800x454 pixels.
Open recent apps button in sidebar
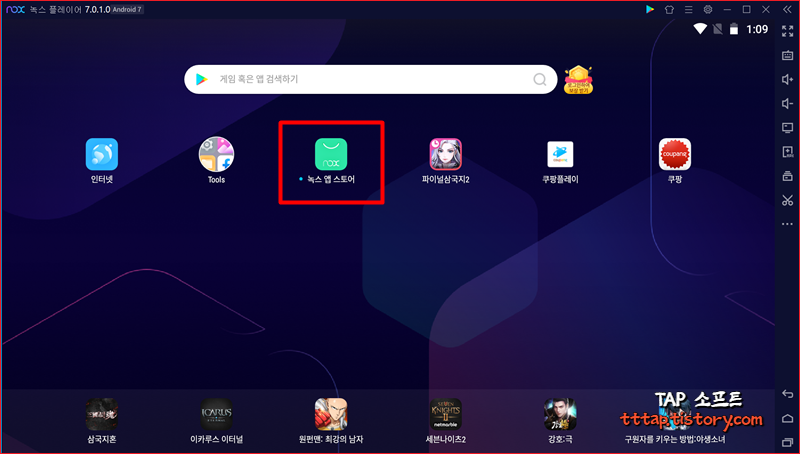[x=788, y=442]
